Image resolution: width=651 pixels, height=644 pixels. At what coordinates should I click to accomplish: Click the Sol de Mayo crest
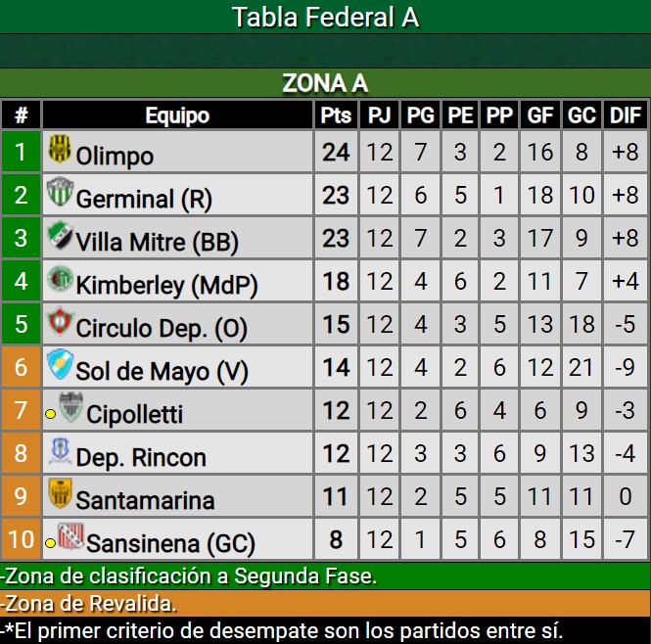click(x=60, y=364)
